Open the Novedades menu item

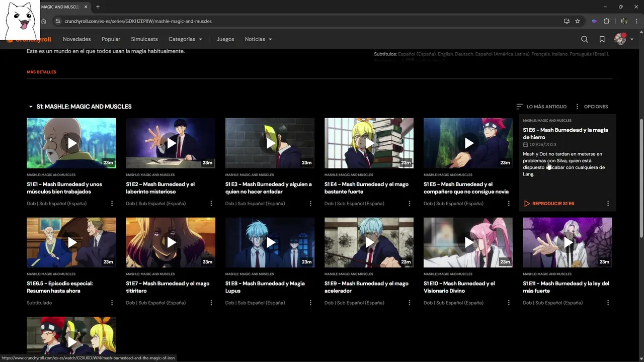point(77,39)
